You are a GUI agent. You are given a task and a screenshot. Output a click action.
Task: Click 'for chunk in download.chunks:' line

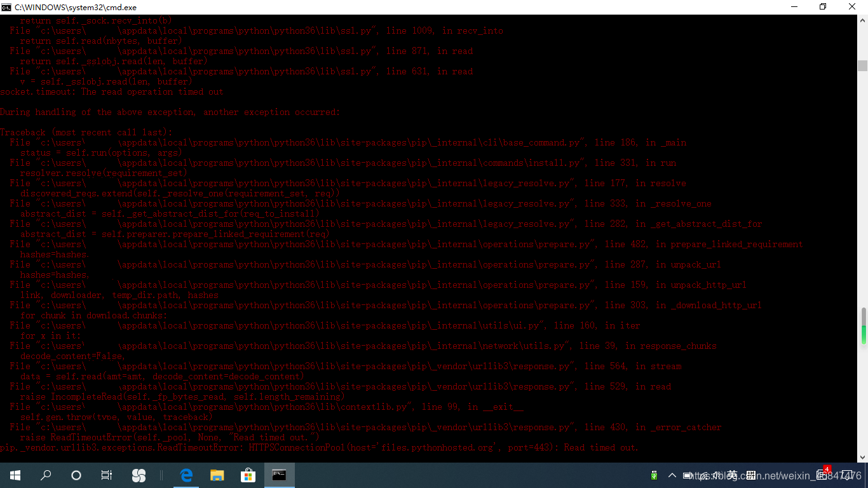[x=94, y=315]
